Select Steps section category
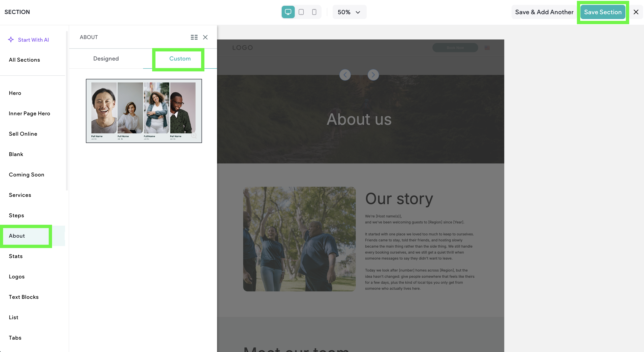This screenshot has height=352, width=644. pos(17,215)
